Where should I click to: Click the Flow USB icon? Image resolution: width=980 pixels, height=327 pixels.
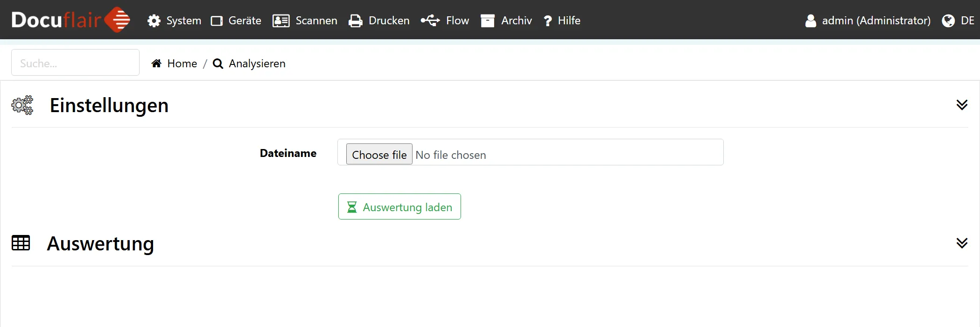tap(430, 21)
